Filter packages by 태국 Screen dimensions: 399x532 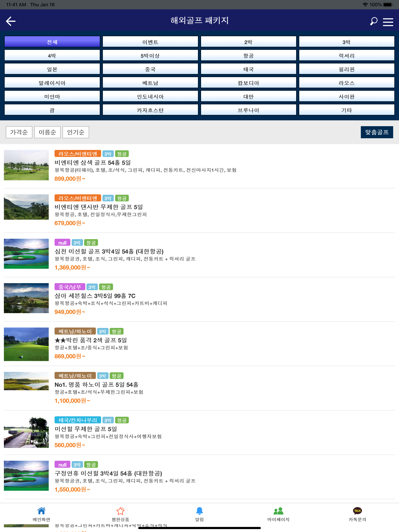[249, 69]
